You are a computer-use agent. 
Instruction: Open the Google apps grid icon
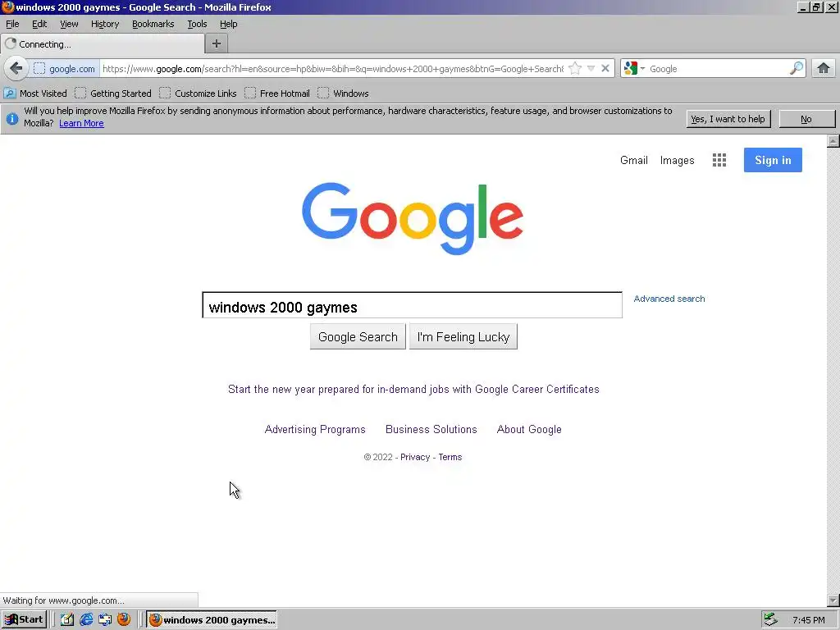click(x=719, y=160)
